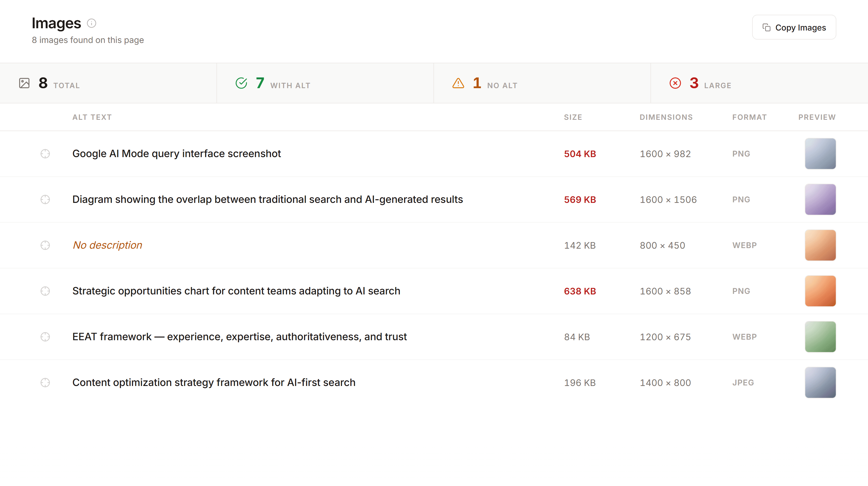
Task: Click the 1600 × 982 dimensions value
Action: pos(665,154)
